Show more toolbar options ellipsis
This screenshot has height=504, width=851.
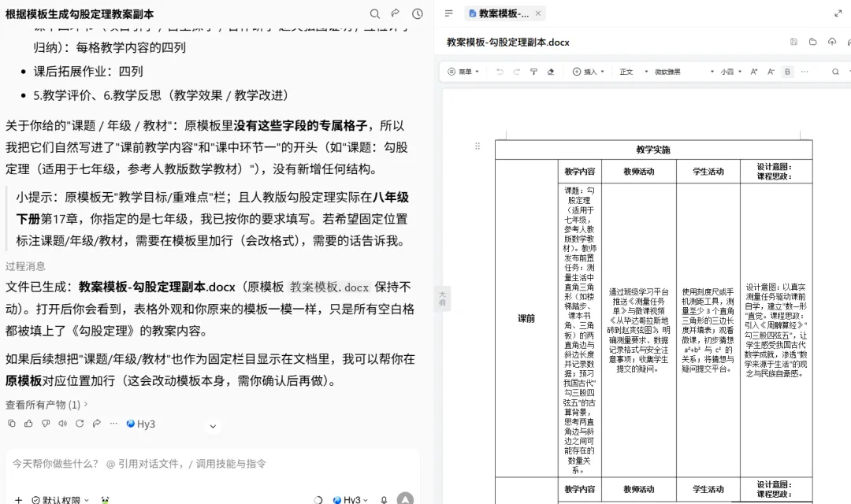pyautogui.click(x=805, y=72)
